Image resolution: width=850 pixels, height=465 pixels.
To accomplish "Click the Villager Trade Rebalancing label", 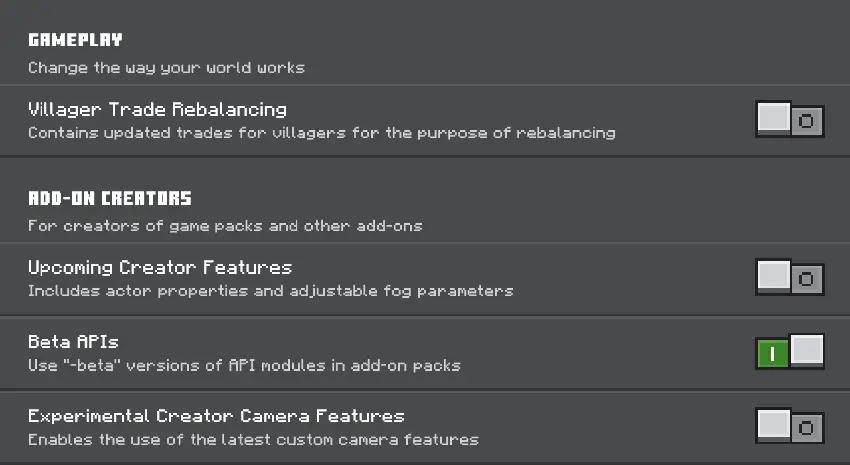I will click(157, 109).
